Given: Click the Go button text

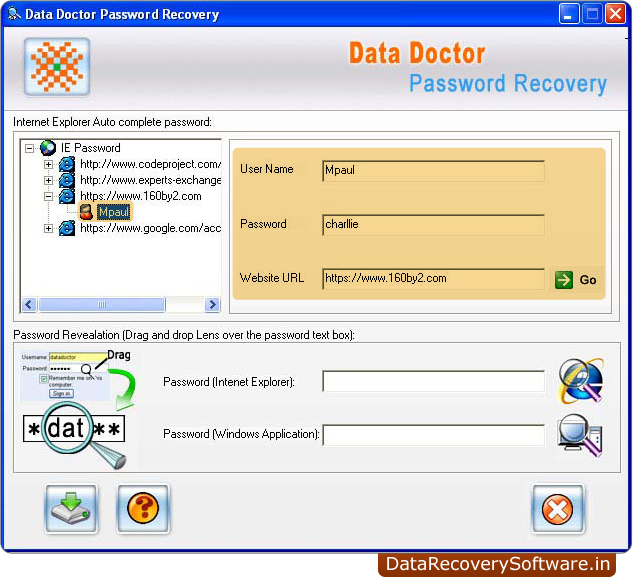Looking at the screenshot, I should pyautogui.click(x=588, y=280).
